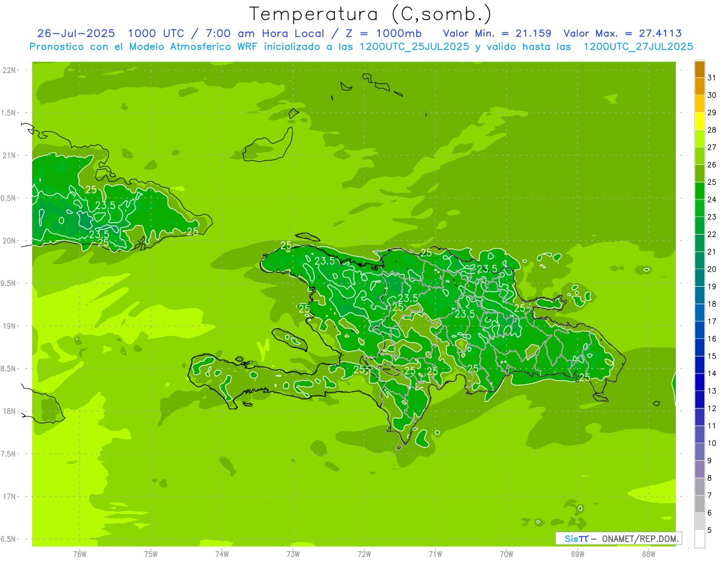The image size is (728, 562).
Task: Click the '74W' longitude axis label
Action: coord(222,554)
